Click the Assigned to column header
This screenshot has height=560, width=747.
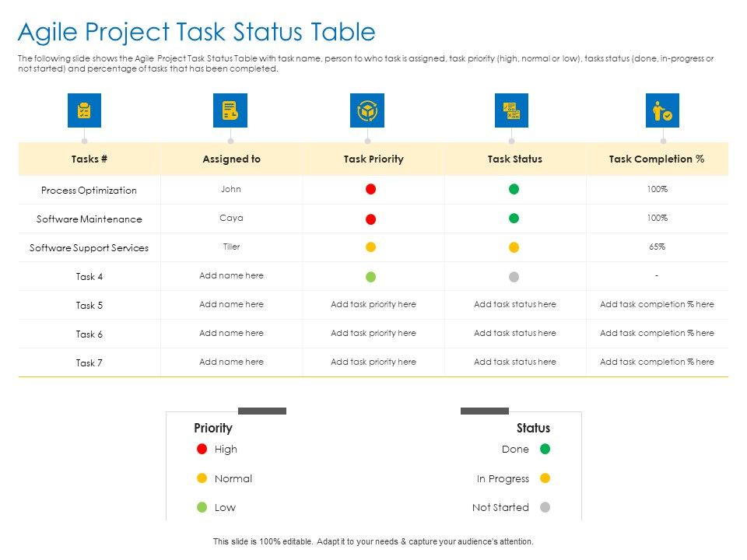click(232, 159)
